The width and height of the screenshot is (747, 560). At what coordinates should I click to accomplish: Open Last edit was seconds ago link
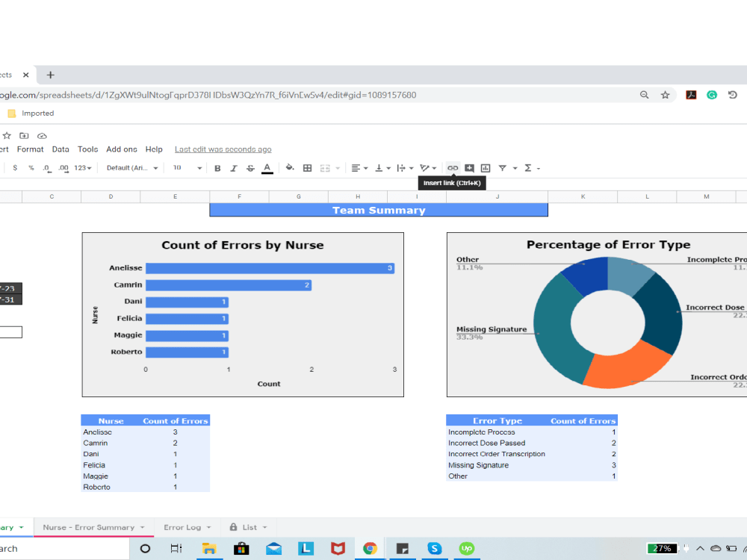tap(223, 149)
